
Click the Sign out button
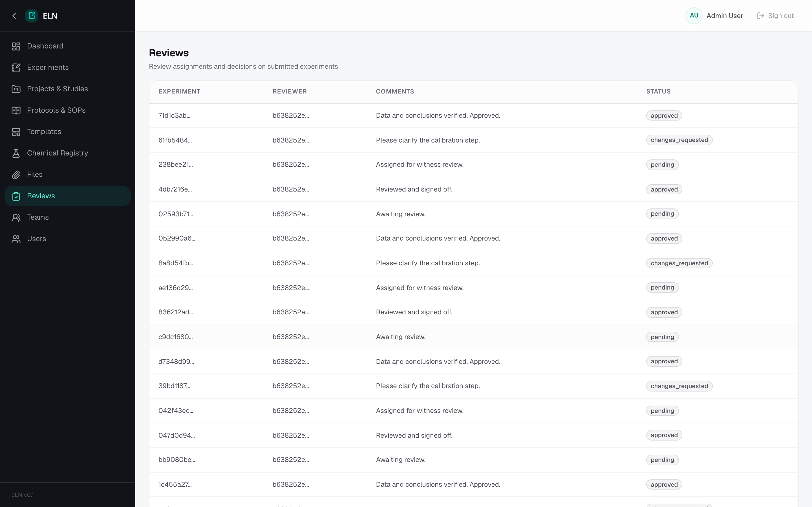point(775,16)
